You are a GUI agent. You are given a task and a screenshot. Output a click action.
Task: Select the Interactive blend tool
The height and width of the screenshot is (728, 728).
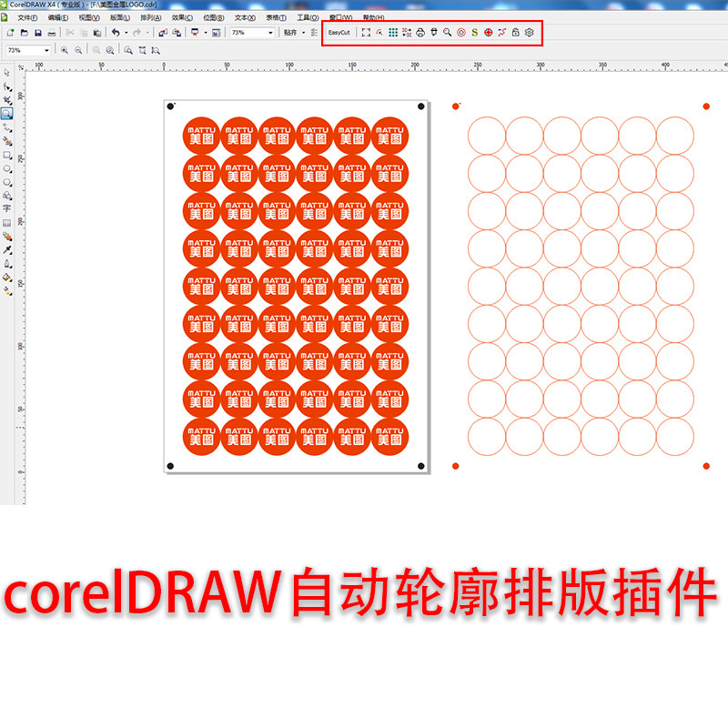click(x=7, y=237)
